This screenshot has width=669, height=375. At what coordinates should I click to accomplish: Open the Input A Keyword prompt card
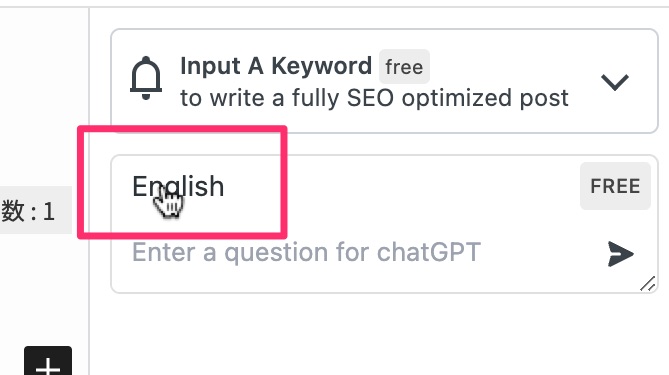384,81
